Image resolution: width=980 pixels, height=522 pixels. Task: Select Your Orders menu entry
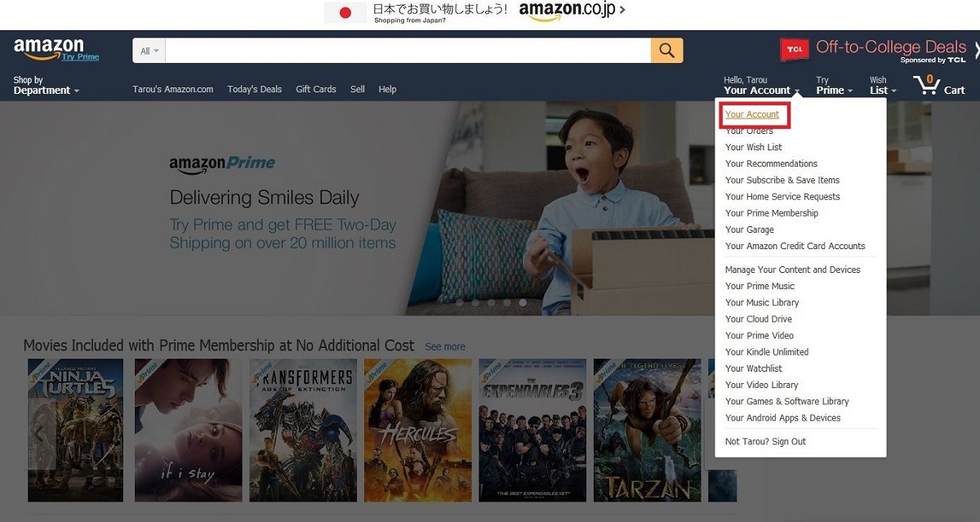coord(749,131)
